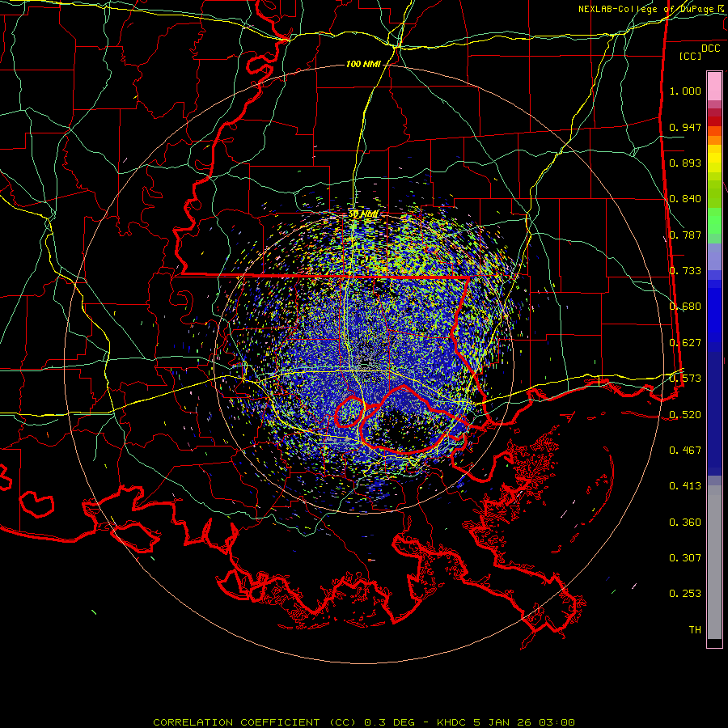
Task: Click the 0.360 legend value
Action: 685,523
